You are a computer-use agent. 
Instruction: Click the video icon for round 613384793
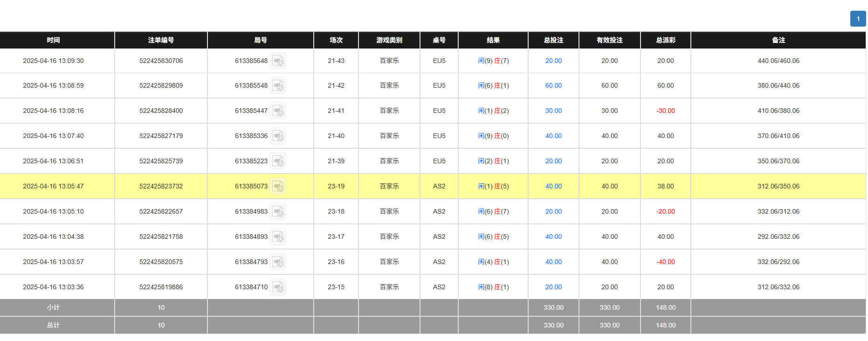click(278, 262)
